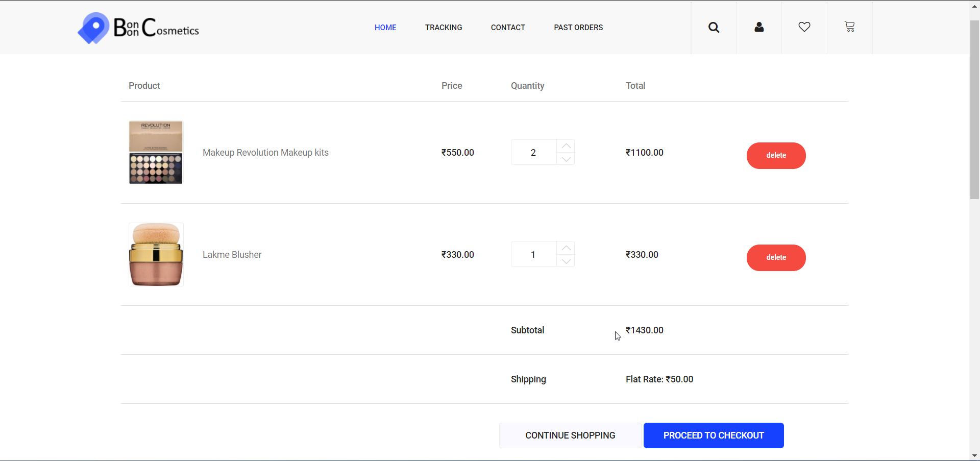The width and height of the screenshot is (980, 461).
Task: Click the Shipping label
Action: tap(528, 379)
